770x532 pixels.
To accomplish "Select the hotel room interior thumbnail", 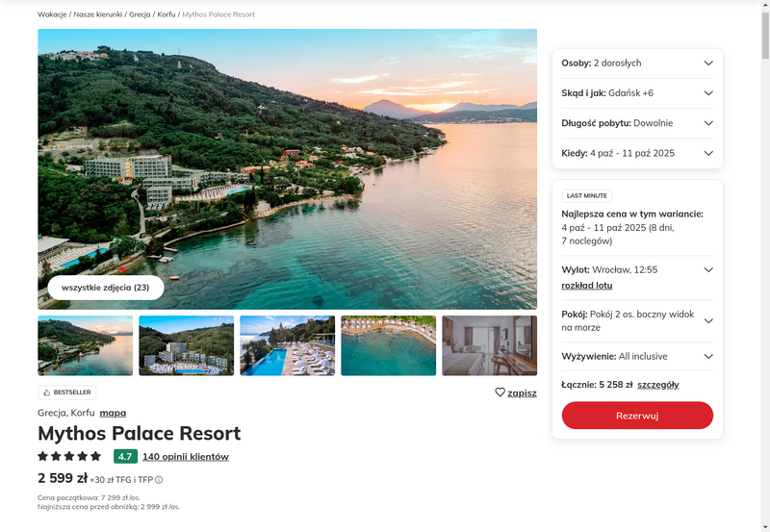I will click(x=489, y=345).
